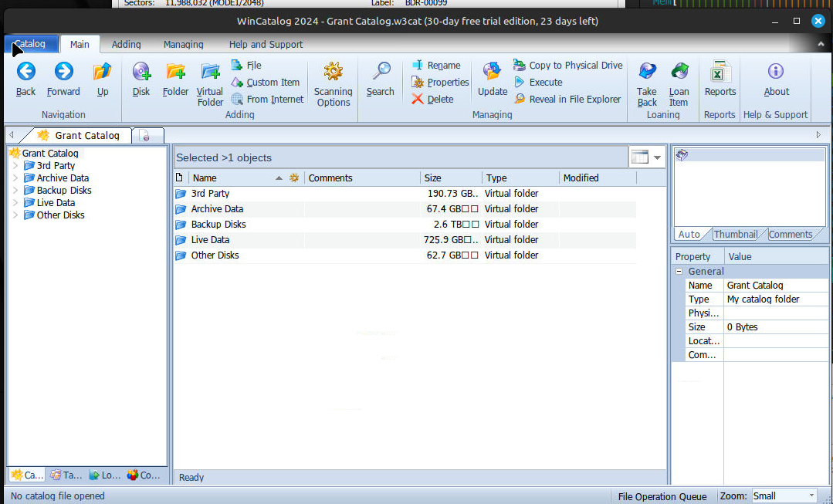This screenshot has height=504, width=833.
Task: Reveal in File Explorer
Action: point(567,100)
